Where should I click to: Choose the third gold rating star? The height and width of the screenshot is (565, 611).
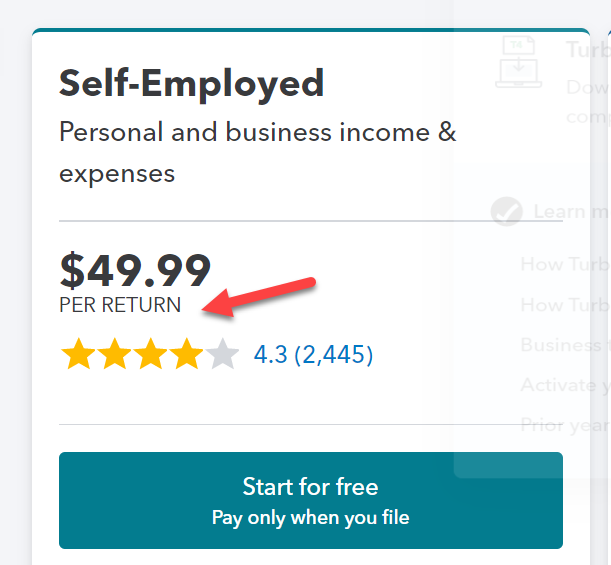pos(150,354)
